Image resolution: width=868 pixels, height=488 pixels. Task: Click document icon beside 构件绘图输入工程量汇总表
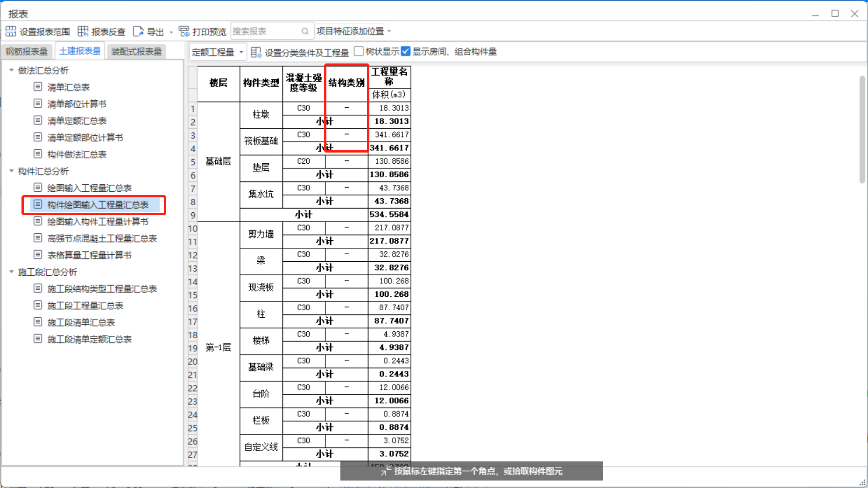pos(38,204)
